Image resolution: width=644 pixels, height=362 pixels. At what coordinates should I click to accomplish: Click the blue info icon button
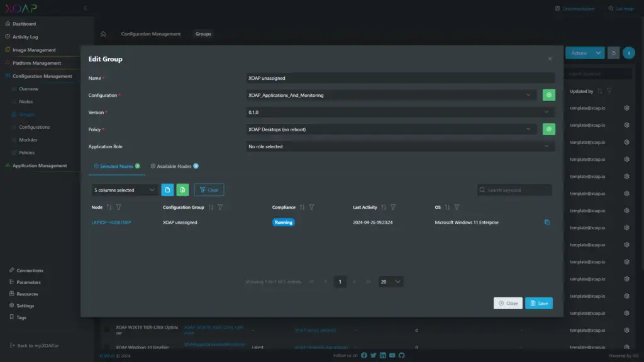(629, 53)
